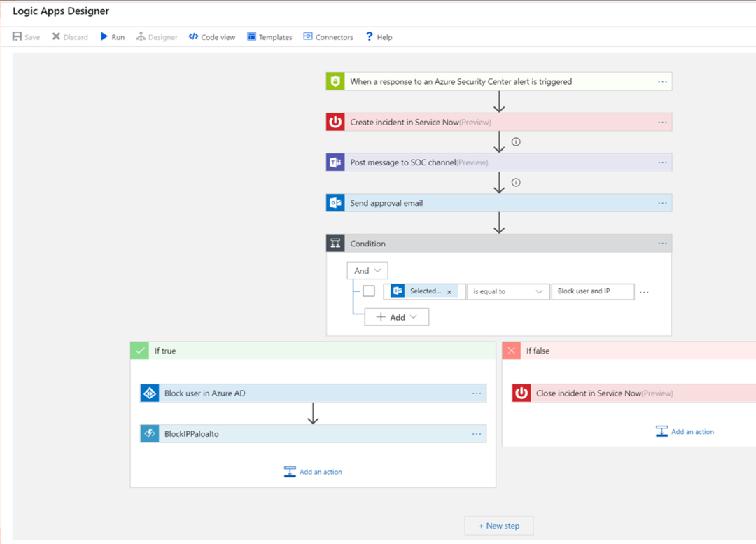756x544 pixels.
Task: Click the green If true checkmark icon
Action: click(140, 351)
